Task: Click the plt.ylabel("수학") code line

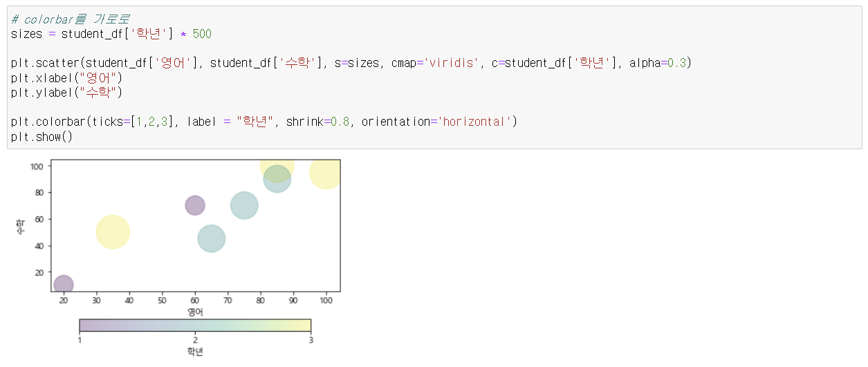Action: pyautogui.click(x=66, y=92)
